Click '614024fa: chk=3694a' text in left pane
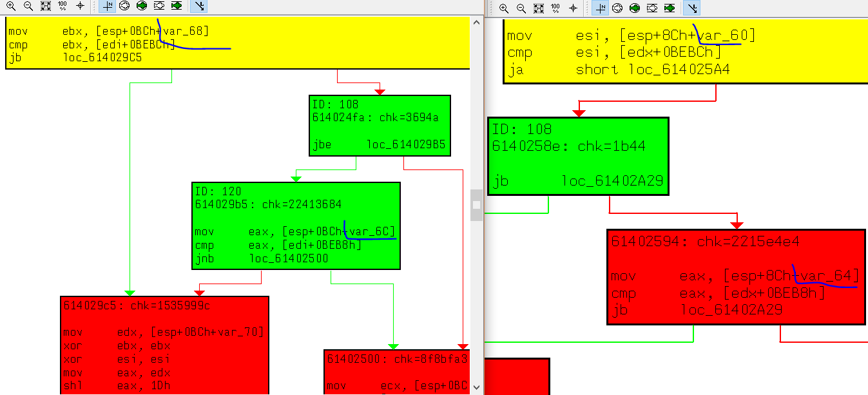 pos(376,117)
